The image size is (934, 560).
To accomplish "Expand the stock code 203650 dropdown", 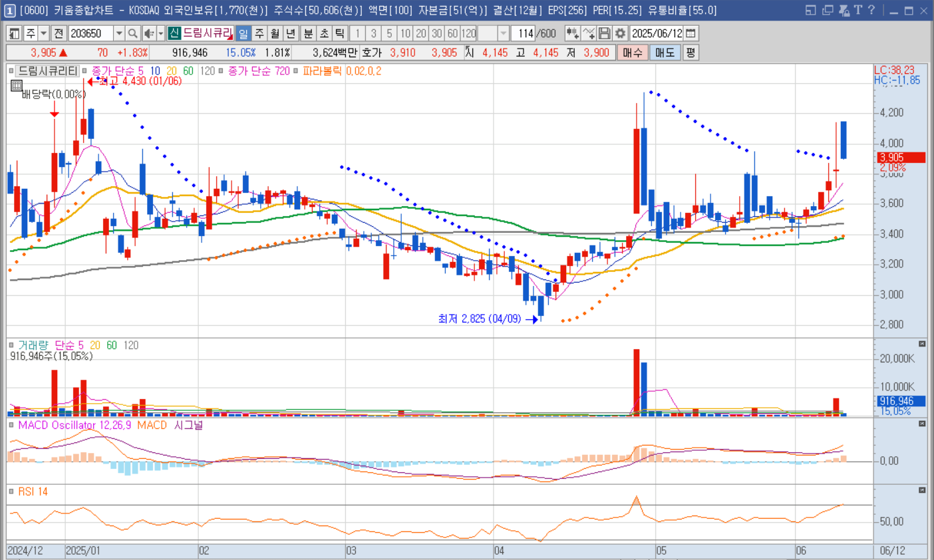I will point(119,33).
